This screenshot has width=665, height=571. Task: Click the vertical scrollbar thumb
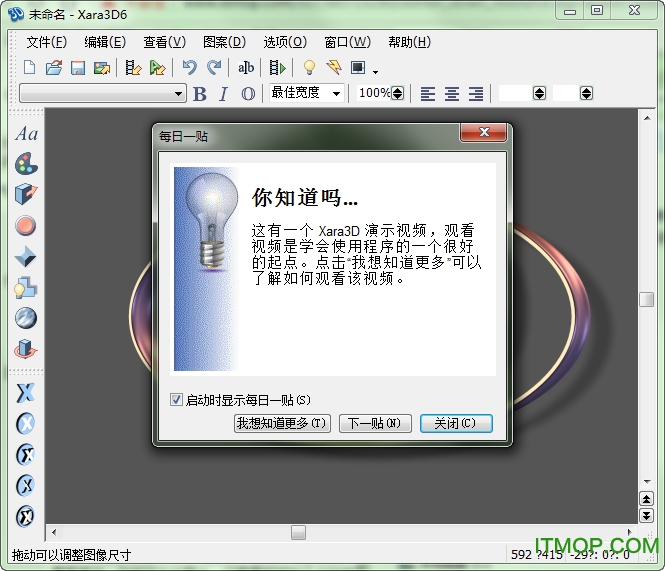(647, 299)
